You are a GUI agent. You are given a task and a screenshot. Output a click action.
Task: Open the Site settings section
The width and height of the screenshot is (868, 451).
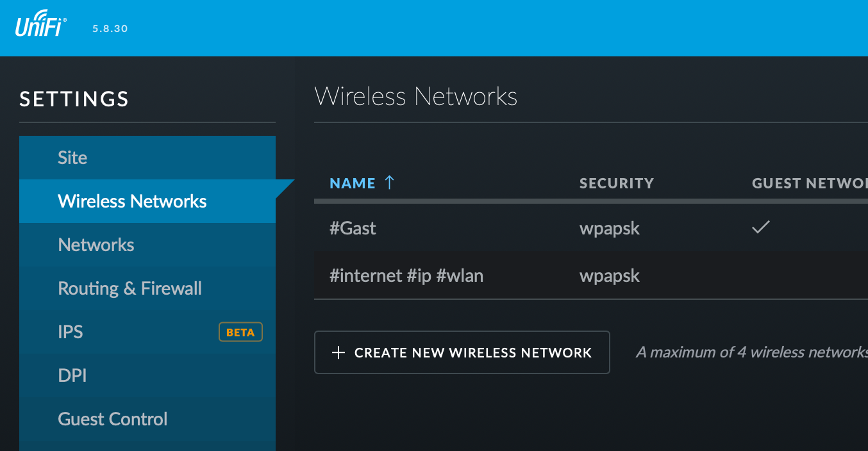[x=72, y=158]
